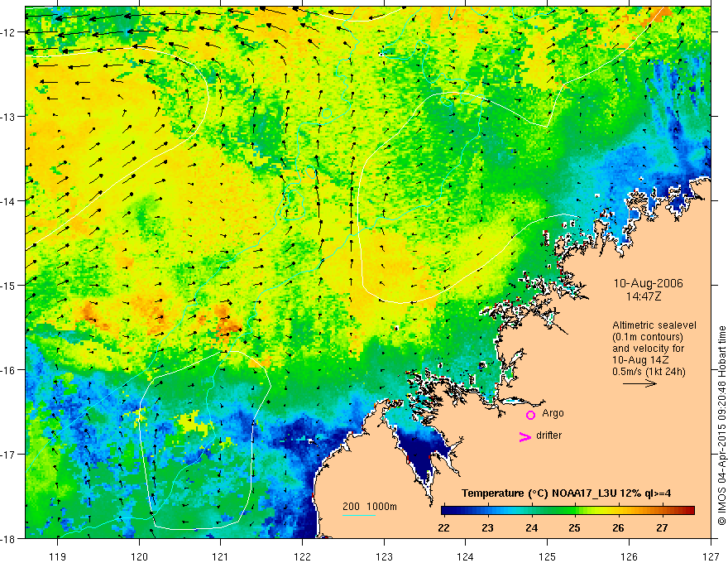Click the color bar tick label 26
The height and width of the screenshot is (563, 728).
pyautogui.click(x=618, y=527)
